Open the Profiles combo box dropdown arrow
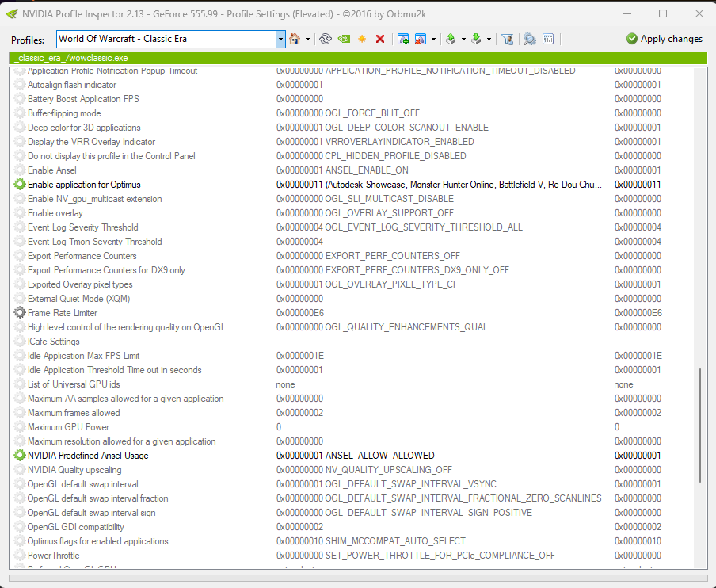This screenshot has height=588, width=716. [x=280, y=40]
